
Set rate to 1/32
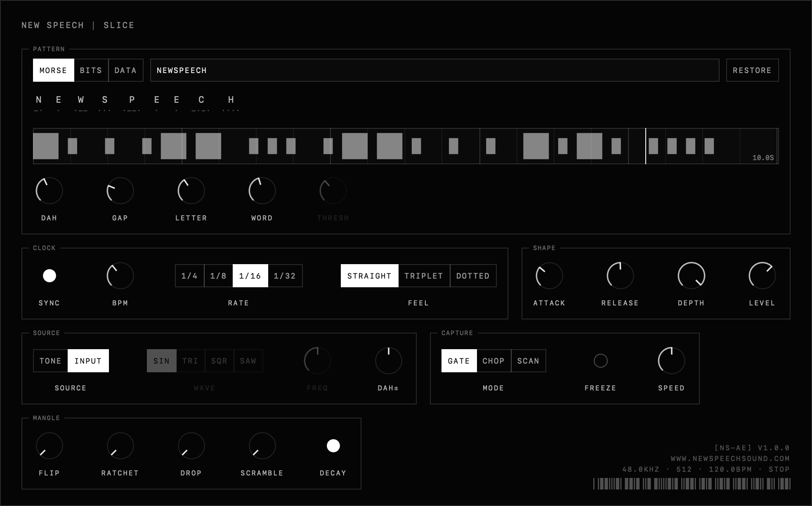click(x=285, y=276)
